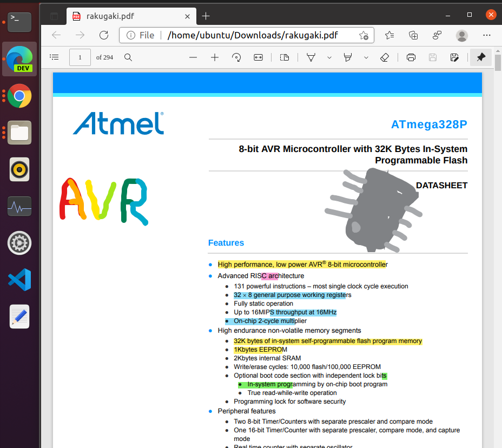Image resolution: width=502 pixels, height=448 pixels.
Task: Click the fit to width icon
Action: (x=258, y=58)
